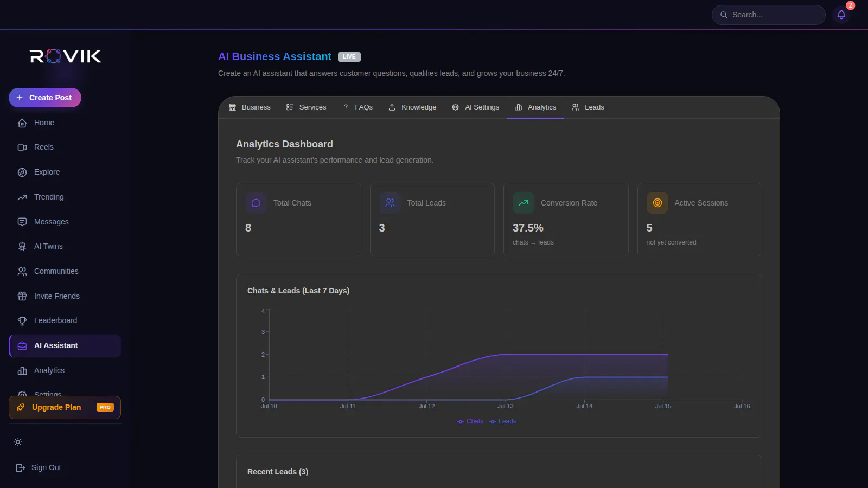
Task: Click the 'not yet converted' text
Action: click(671, 242)
